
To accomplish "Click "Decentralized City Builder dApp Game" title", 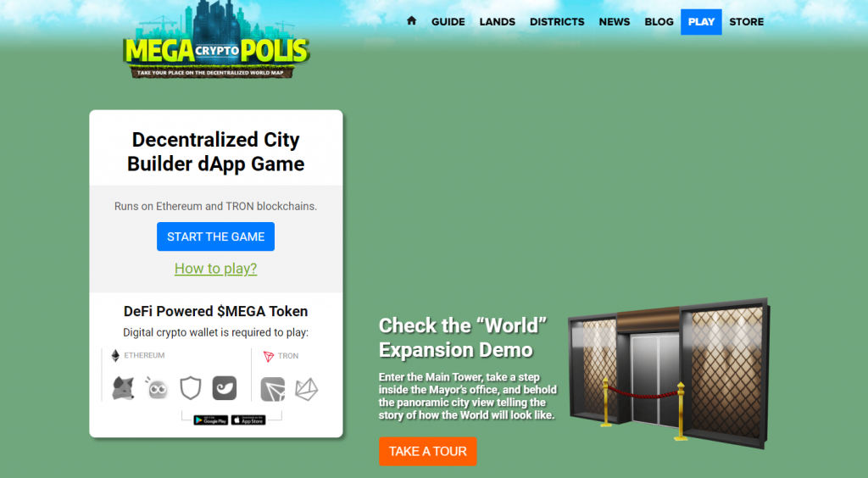I will pyautogui.click(x=215, y=152).
